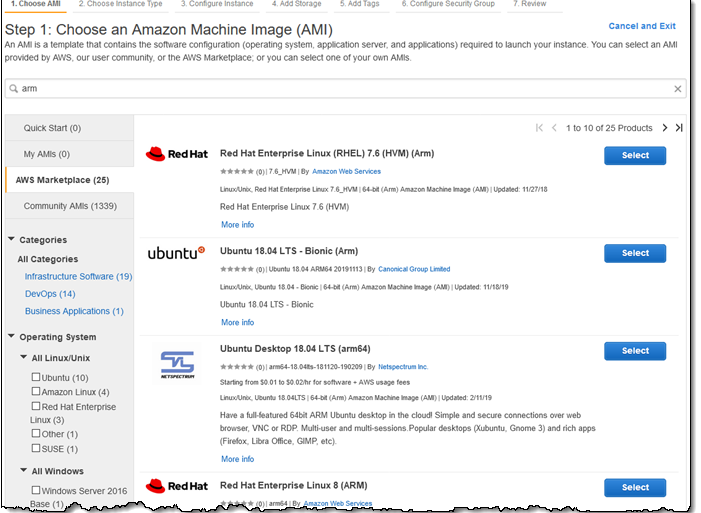Open Amazon Web Services link under RHEL 7.6
This screenshot has height=513, width=701.
pyautogui.click(x=346, y=171)
